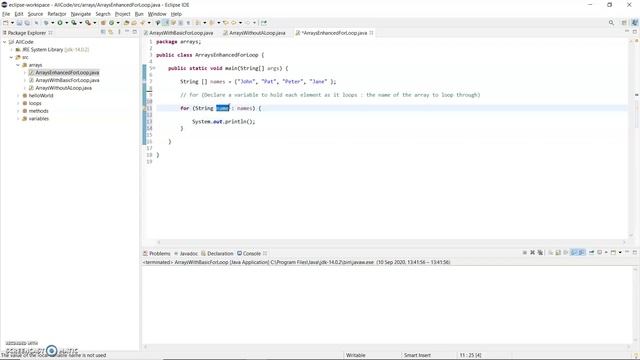The width and height of the screenshot is (640, 360).
Task: Click the Last Edit Location toolbar icon
Action: click(226, 23)
